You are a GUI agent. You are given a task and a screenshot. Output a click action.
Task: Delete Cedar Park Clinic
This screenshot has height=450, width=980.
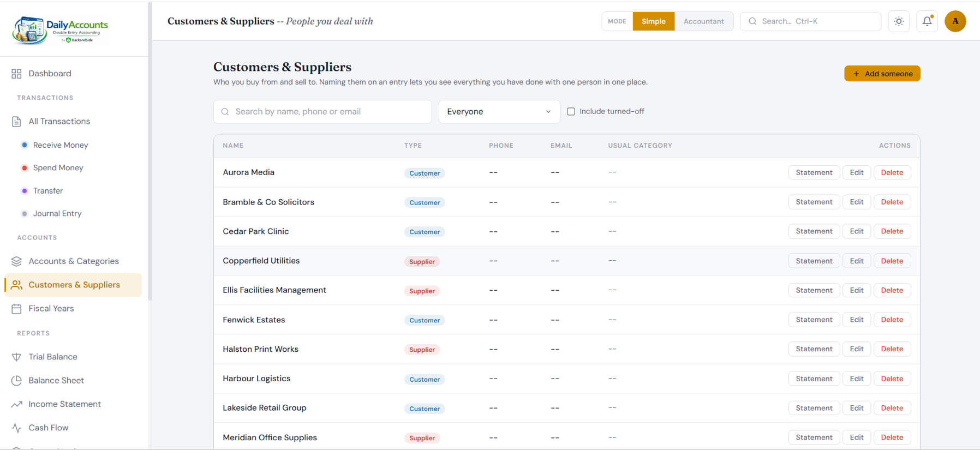(892, 231)
